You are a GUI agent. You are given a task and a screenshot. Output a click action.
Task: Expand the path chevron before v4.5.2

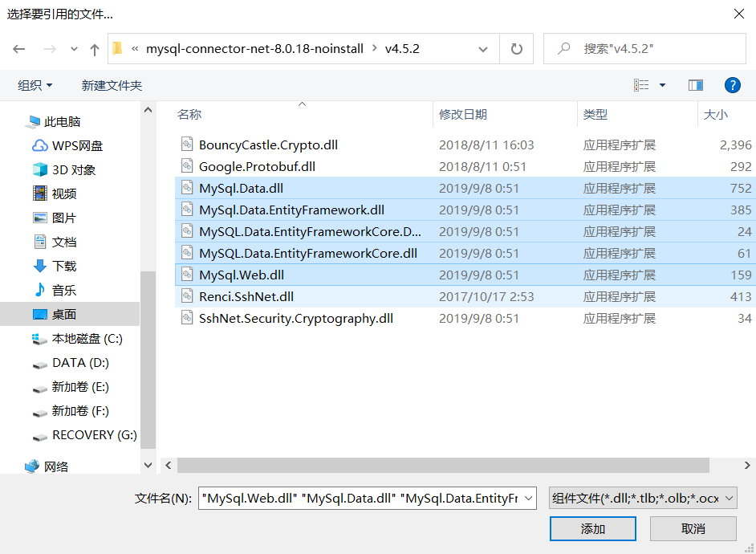pos(374,49)
